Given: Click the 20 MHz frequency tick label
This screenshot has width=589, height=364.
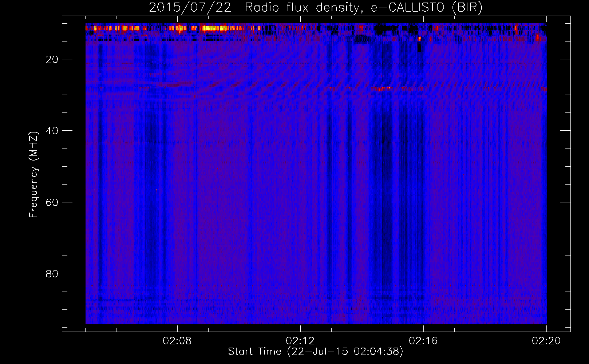Looking at the screenshot, I should pyautogui.click(x=52, y=59).
